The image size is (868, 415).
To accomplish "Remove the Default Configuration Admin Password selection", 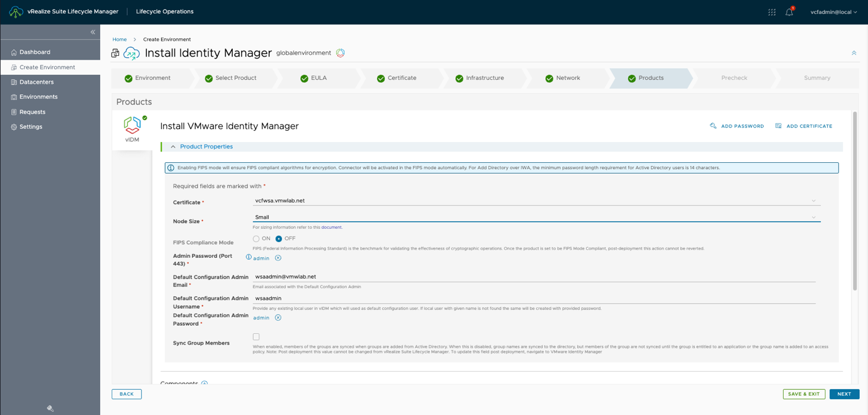I will click(x=278, y=318).
